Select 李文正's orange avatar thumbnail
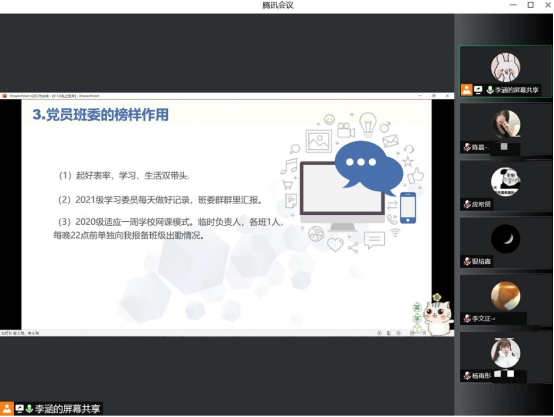 coord(505,296)
